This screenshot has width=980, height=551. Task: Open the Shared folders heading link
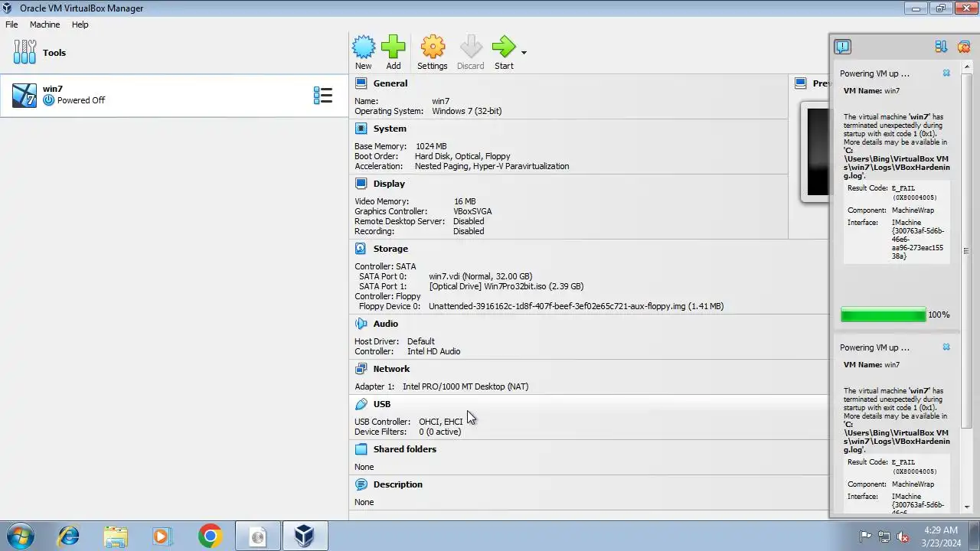tap(405, 449)
